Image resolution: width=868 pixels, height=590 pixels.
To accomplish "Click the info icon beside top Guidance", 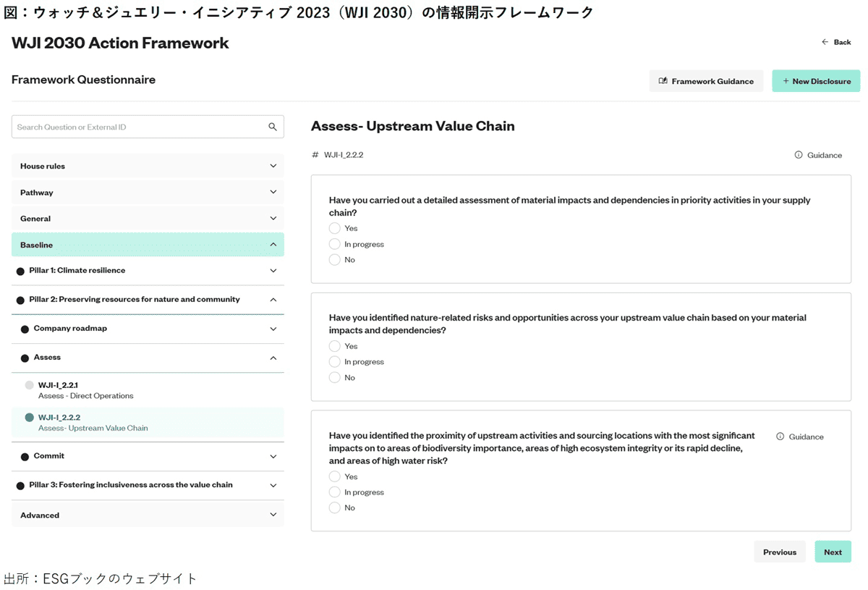I will (x=799, y=155).
